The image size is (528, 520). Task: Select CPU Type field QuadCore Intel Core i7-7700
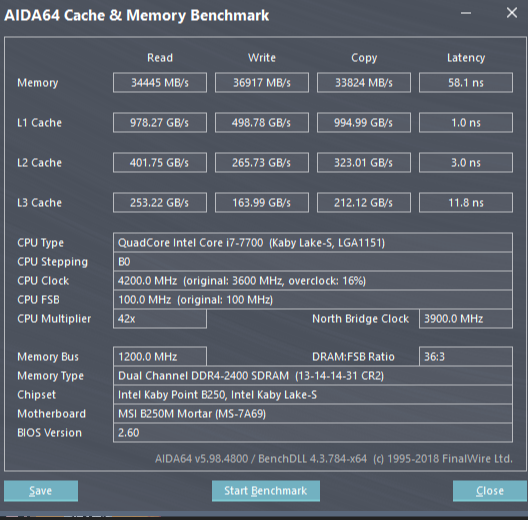[313, 242]
